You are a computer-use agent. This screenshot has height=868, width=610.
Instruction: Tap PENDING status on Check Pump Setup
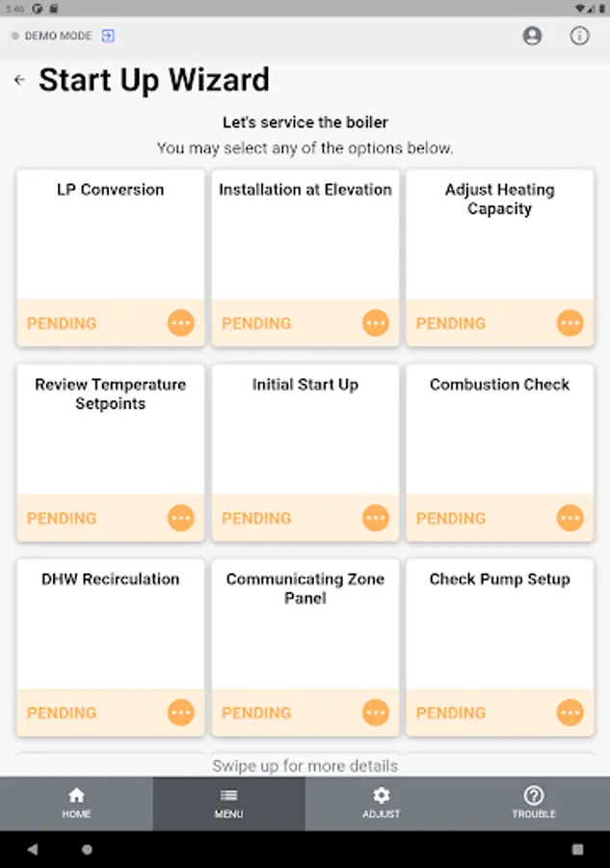tap(451, 713)
